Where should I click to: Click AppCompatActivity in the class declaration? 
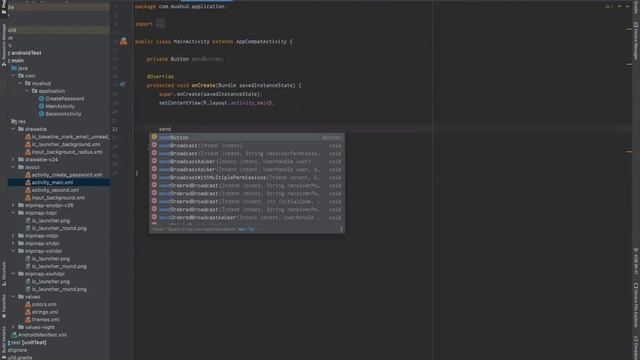coord(261,42)
